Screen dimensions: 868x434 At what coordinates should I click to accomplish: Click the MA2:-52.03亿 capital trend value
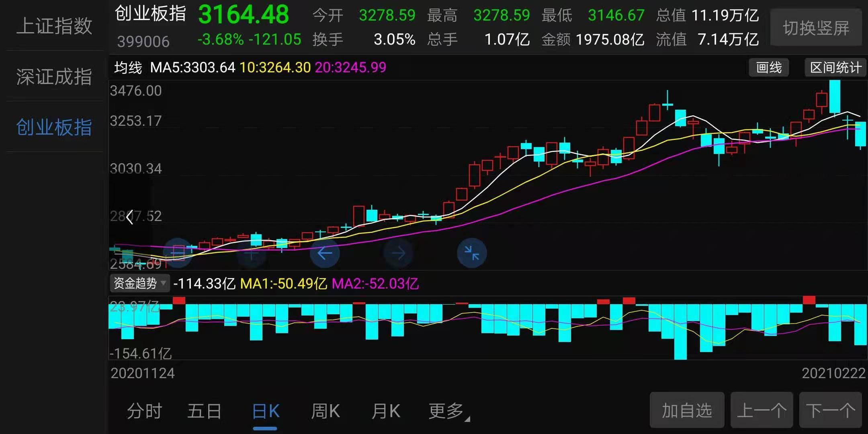point(375,284)
